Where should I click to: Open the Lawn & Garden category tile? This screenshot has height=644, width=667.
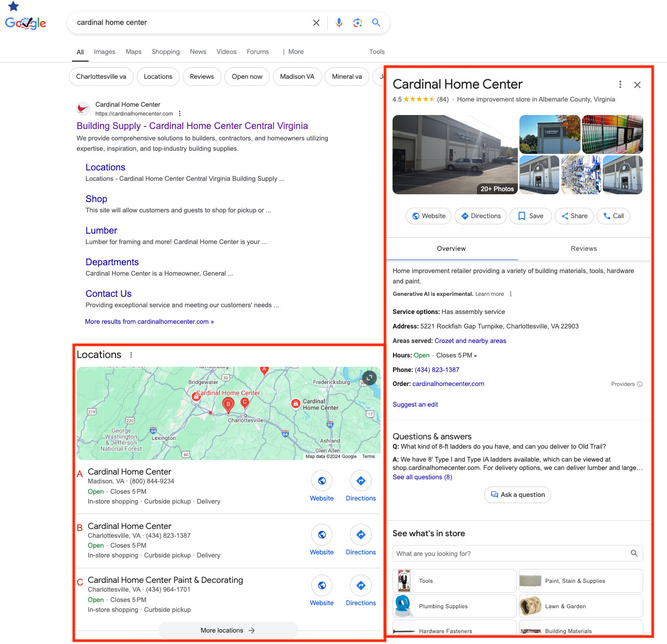pos(581,606)
